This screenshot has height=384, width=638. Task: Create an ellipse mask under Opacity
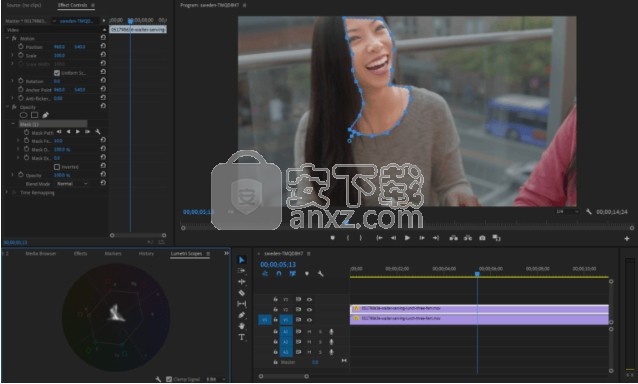[x=24, y=115]
